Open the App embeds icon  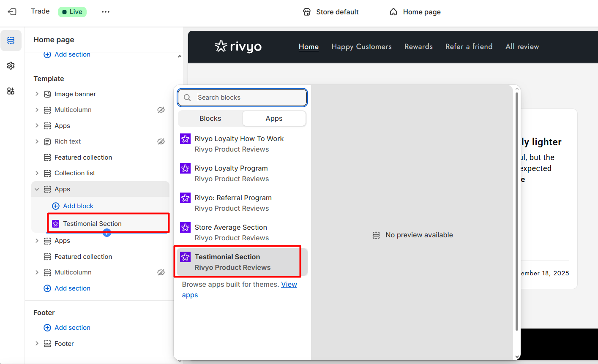11,91
